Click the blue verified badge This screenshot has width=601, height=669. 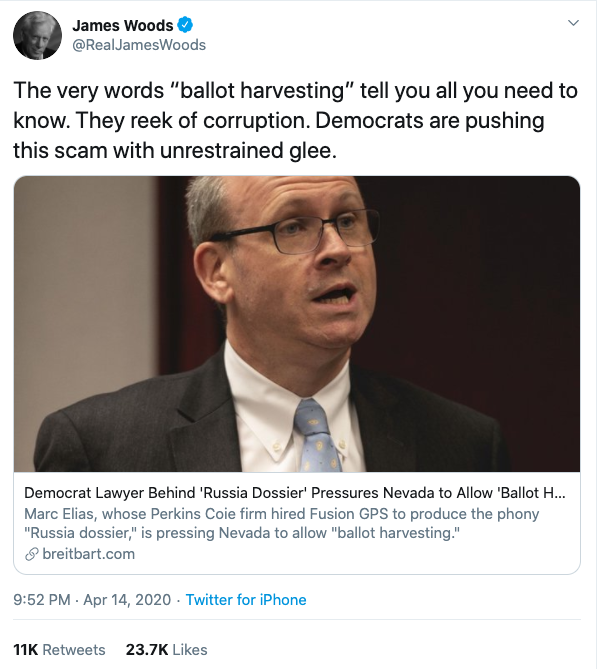[x=184, y=25]
